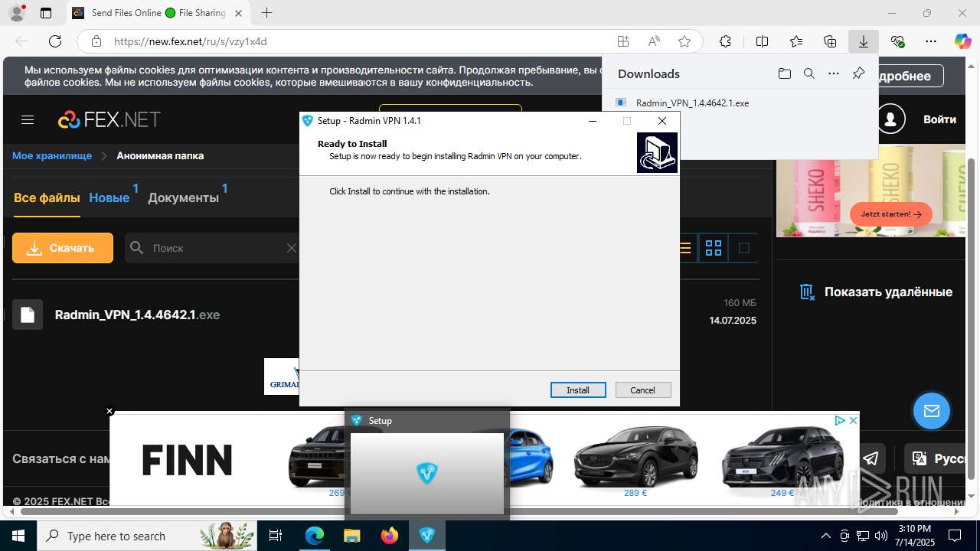980x551 pixels.
Task: Open the Edge downloads toolbar icon
Action: (x=863, y=41)
